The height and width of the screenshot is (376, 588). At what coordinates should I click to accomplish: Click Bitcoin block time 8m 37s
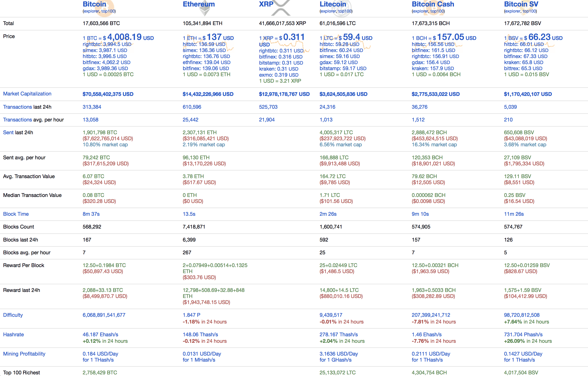(91, 214)
